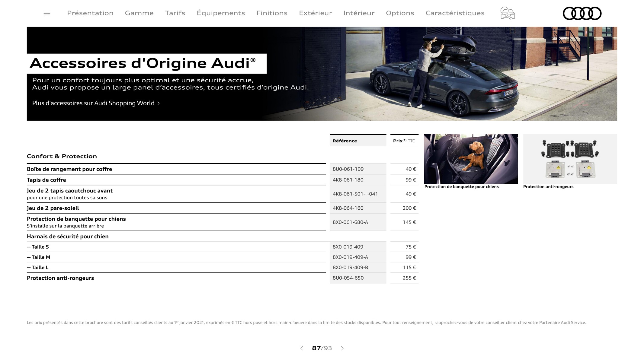
Task: Open the Équipements section
Action: tap(221, 13)
